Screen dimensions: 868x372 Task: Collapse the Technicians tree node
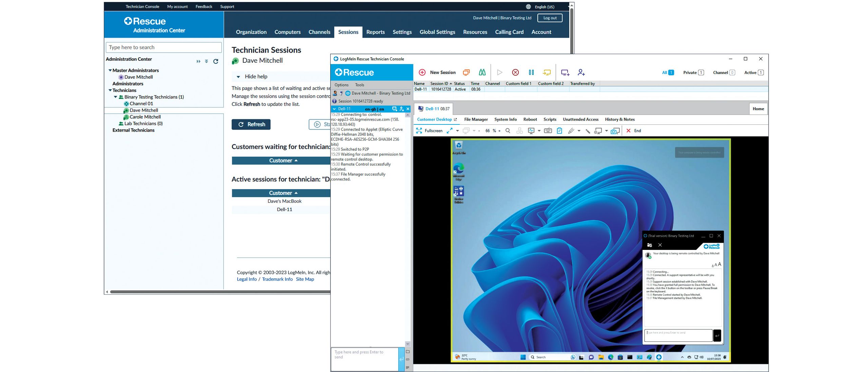click(x=110, y=90)
